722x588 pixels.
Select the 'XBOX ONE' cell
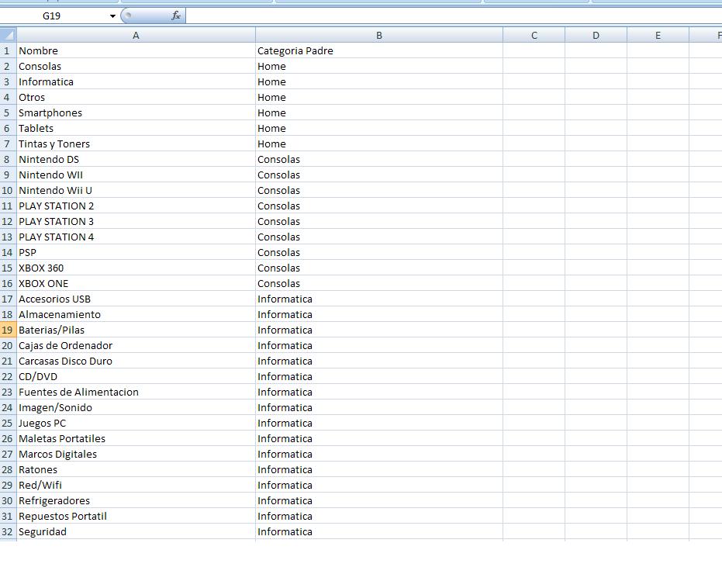point(136,284)
